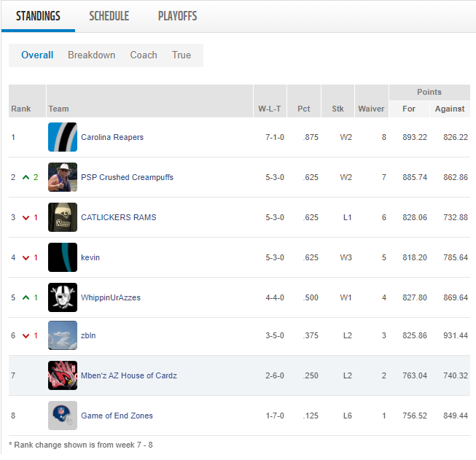Click the Waiver column header
The width and height of the screenshot is (476, 460).
(371, 109)
